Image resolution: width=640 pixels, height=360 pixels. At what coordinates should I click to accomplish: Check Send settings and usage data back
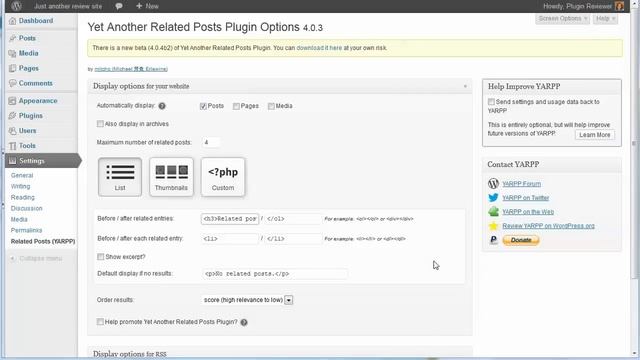click(x=491, y=102)
